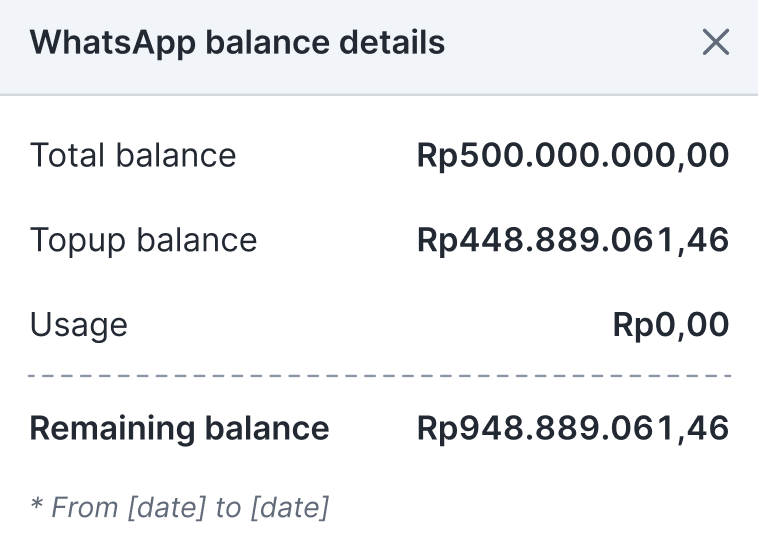Click the Rp948.889.061,46 remaining balance amount

(x=573, y=429)
